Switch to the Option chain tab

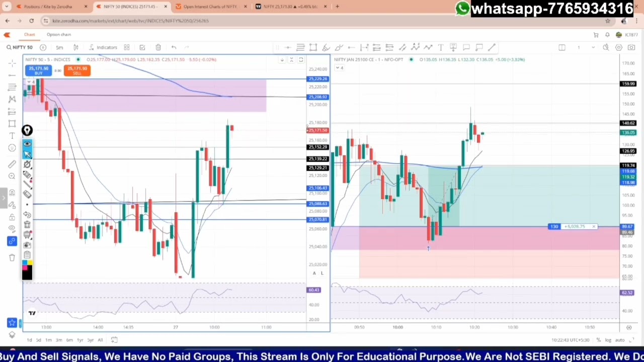[x=59, y=35]
